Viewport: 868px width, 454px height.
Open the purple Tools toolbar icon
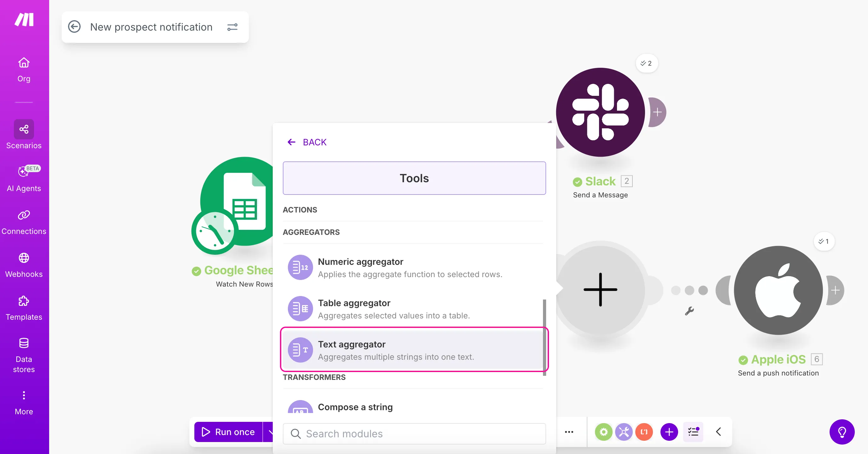click(624, 432)
